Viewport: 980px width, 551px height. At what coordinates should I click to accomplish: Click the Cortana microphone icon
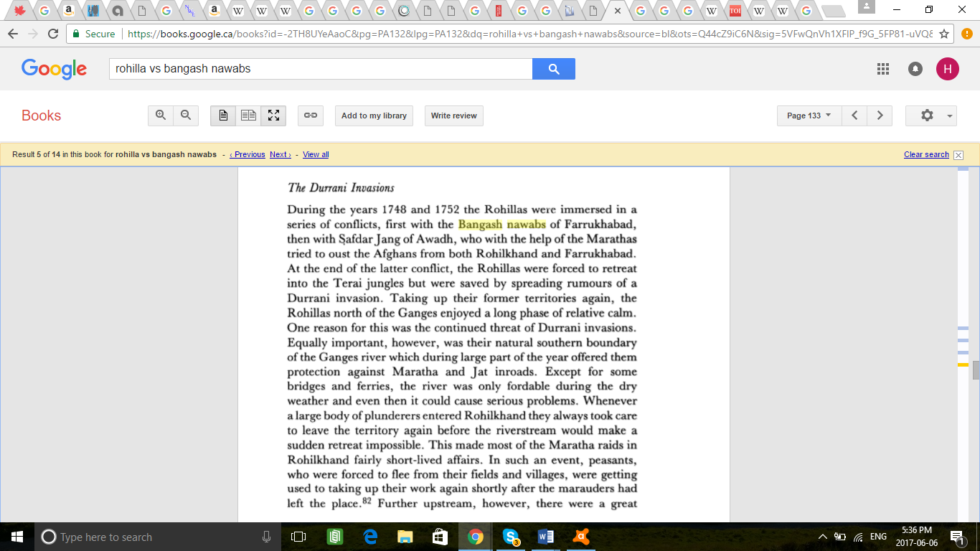pyautogui.click(x=267, y=537)
